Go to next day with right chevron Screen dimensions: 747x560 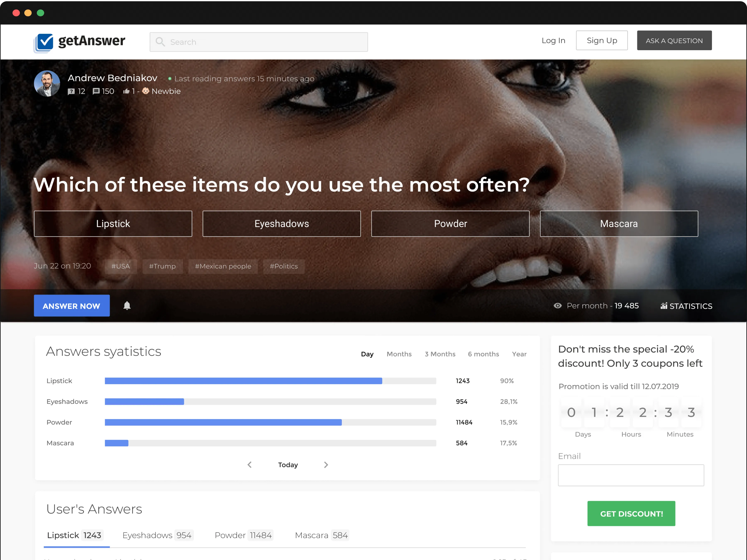tap(326, 465)
